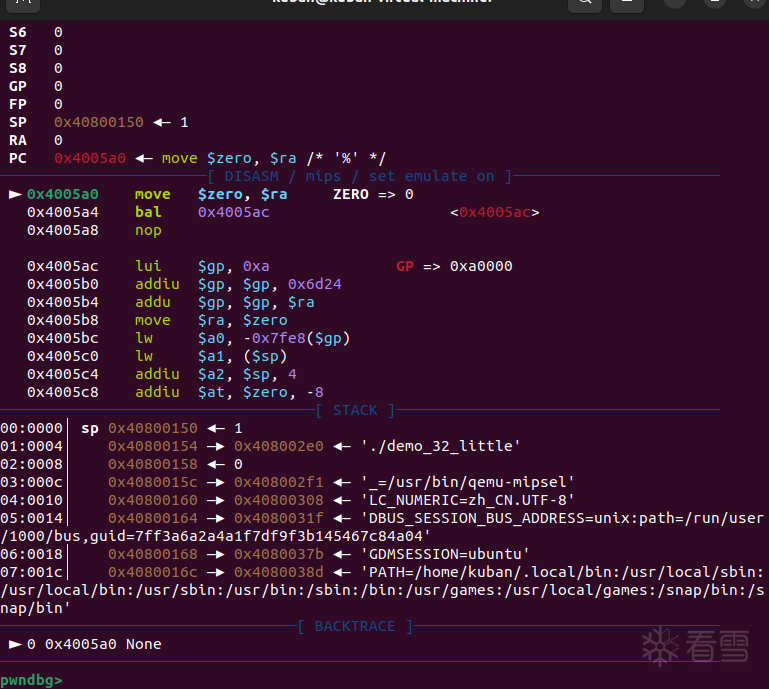Click stack address 0x40800164
The width and height of the screenshot is (769, 689).
point(153,518)
